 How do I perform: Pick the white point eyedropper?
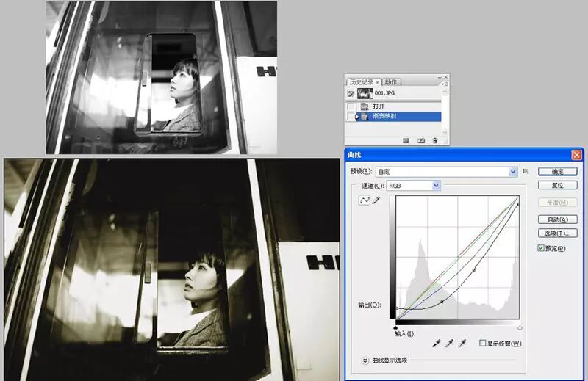[462, 343]
